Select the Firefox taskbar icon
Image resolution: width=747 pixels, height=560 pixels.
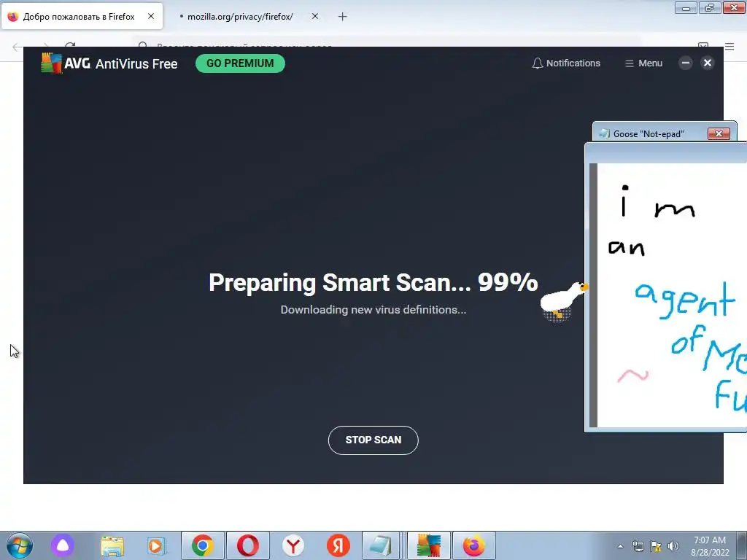(x=474, y=545)
